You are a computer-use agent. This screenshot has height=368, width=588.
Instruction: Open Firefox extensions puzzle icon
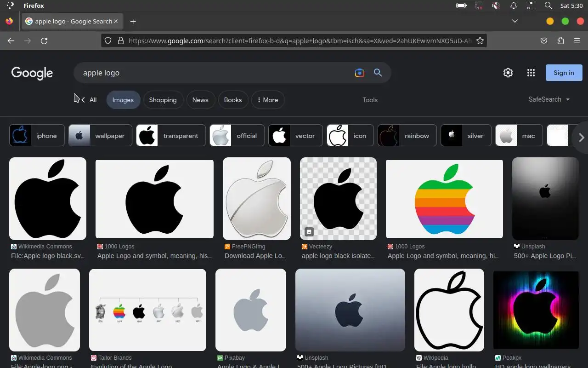[x=560, y=40]
